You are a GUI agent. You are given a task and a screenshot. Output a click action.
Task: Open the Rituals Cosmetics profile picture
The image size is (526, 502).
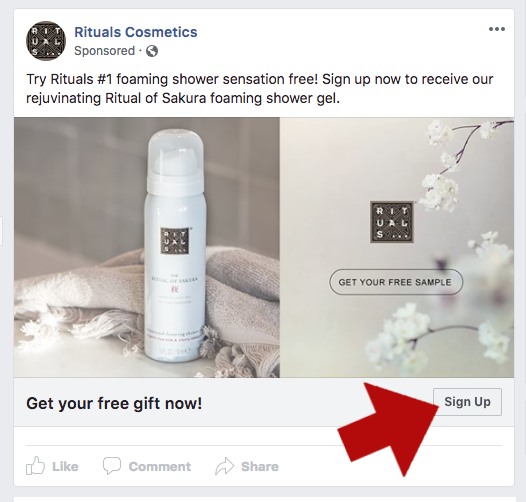click(46, 41)
